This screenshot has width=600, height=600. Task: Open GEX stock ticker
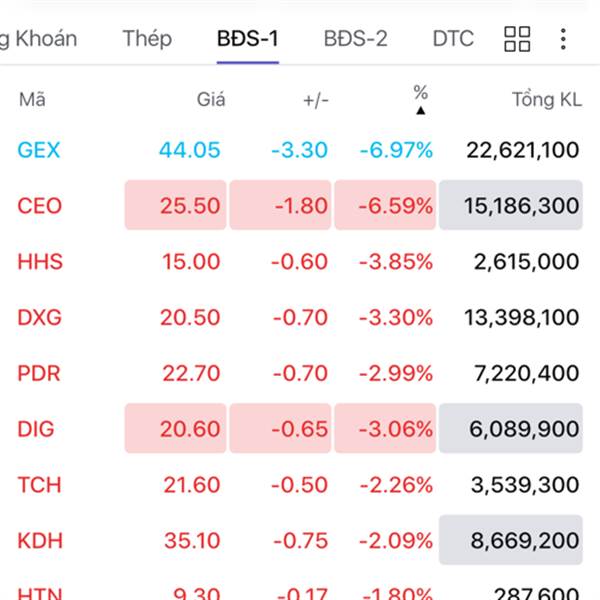(39, 150)
